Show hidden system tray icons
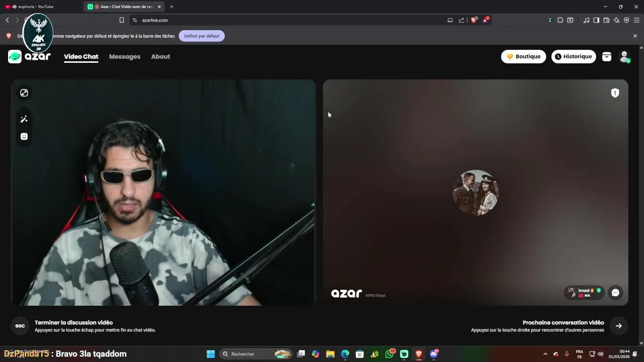644x362 pixels. click(x=545, y=354)
